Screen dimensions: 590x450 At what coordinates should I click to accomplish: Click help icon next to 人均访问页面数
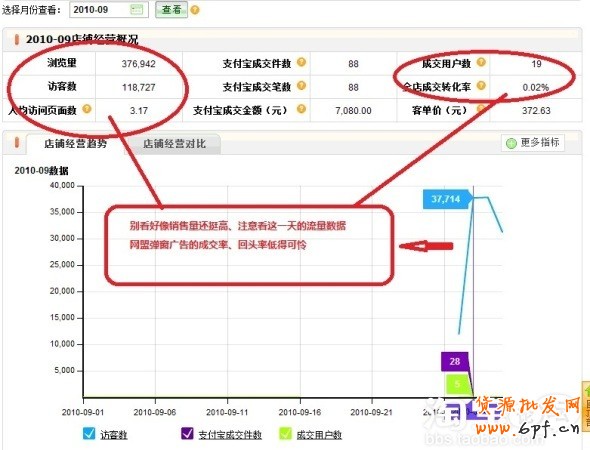(87, 109)
